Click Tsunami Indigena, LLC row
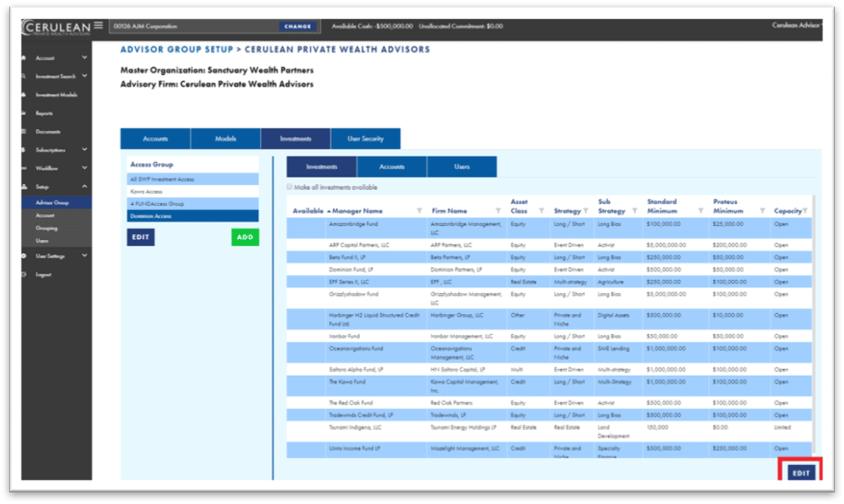Image resolution: width=844 pixels, height=504 pixels. click(x=549, y=432)
